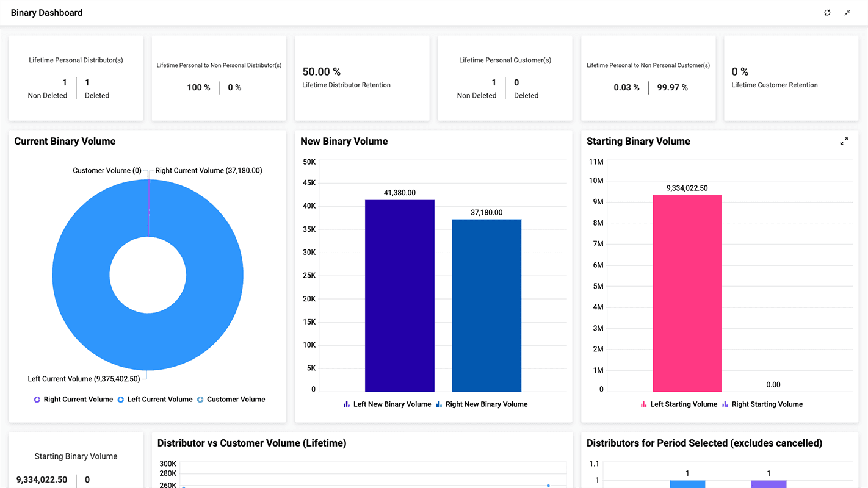Click "Deleted" in the Personal Distributor(s) card

click(97, 96)
